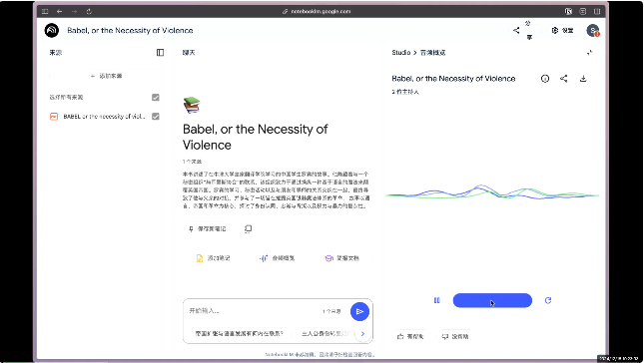Click the notebook title in the header bar
The width and height of the screenshot is (644, 363).
(x=130, y=30)
